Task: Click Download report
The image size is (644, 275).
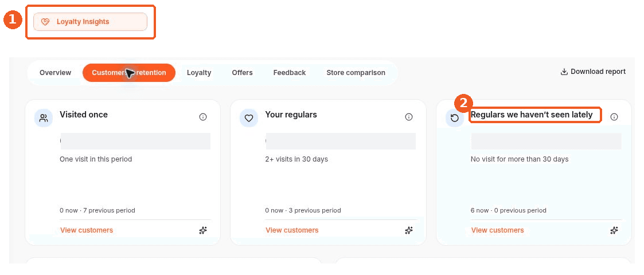Action: pyautogui.click(x=593, y=72)
